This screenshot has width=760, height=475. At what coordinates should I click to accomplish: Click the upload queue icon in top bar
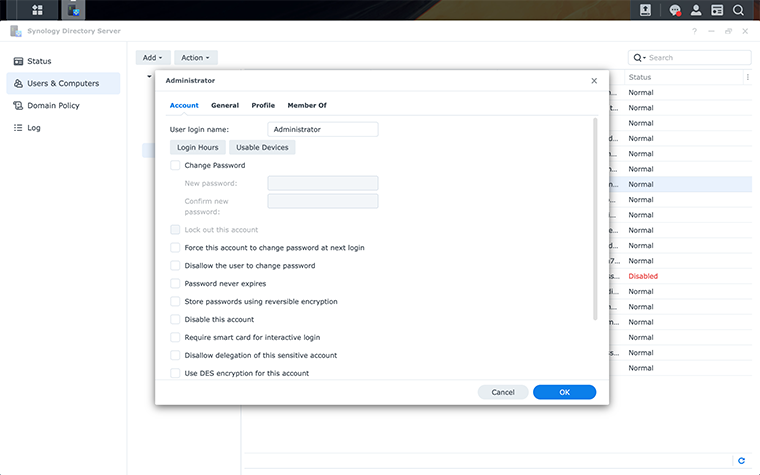point(646,10)
